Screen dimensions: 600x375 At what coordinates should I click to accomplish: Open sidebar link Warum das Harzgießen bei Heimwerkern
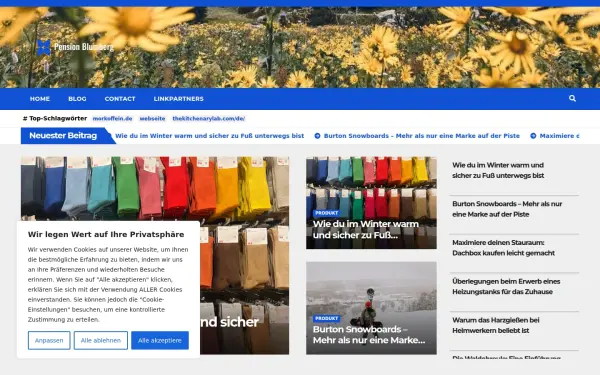tap(496, 325)
